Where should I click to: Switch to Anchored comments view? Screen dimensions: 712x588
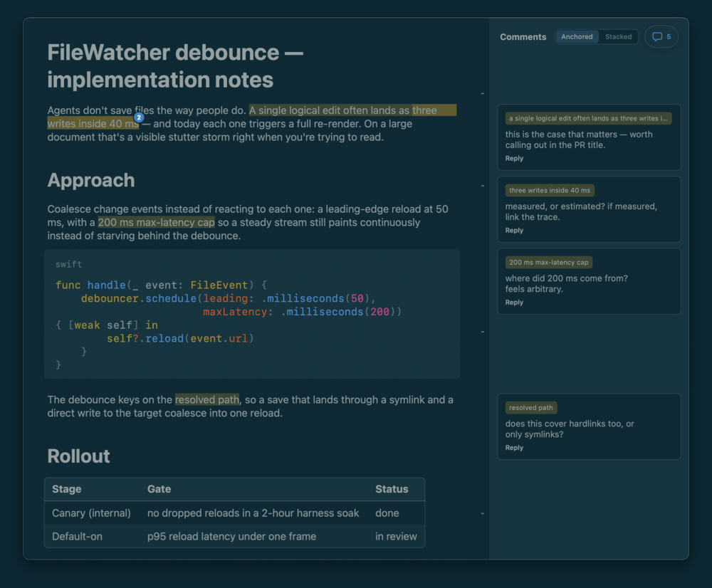(x=577, y=37)
